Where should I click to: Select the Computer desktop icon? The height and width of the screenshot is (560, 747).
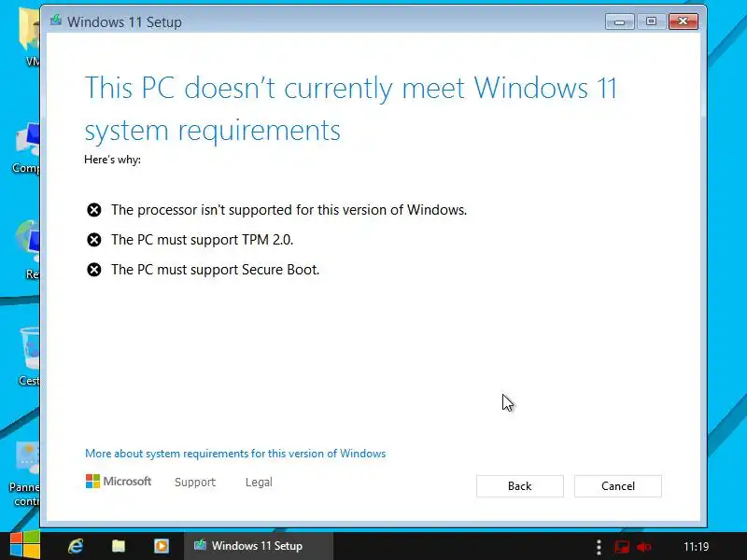[x=26, y=147]
